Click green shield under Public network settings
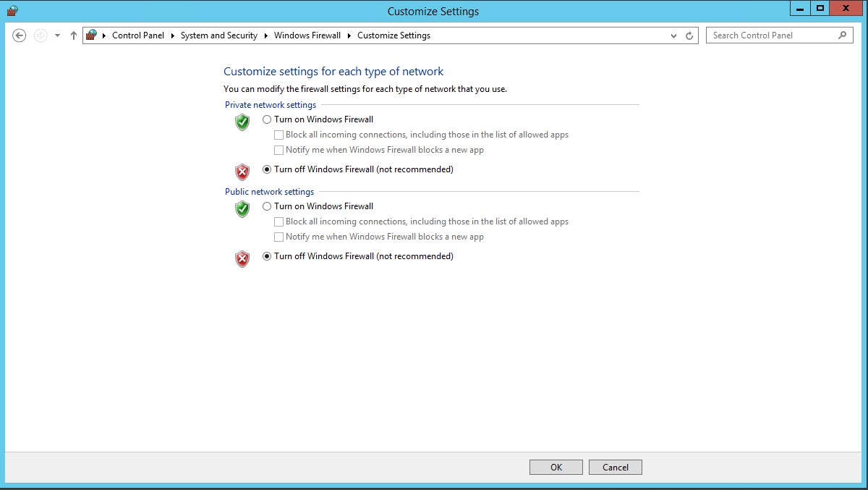 tap(242, 209)
